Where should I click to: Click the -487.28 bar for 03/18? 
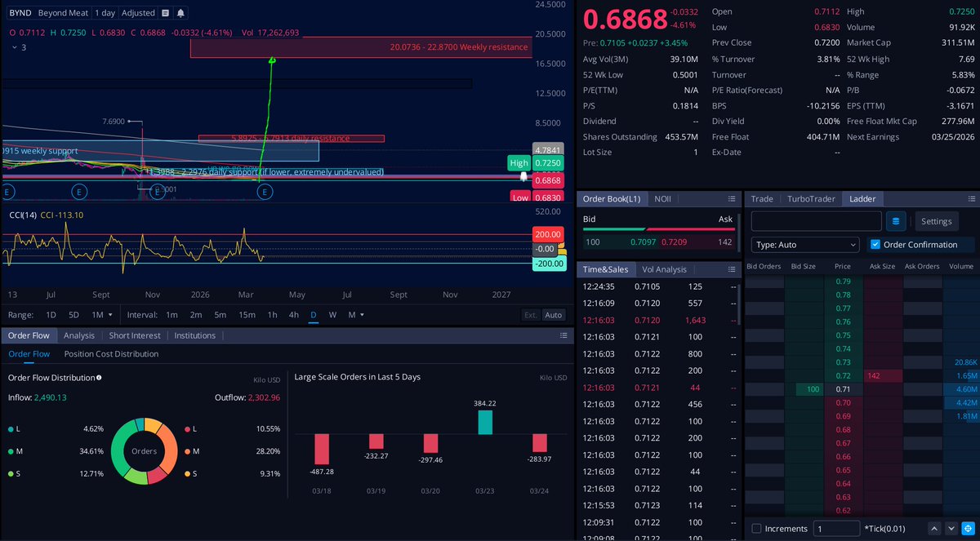[323, 450]
